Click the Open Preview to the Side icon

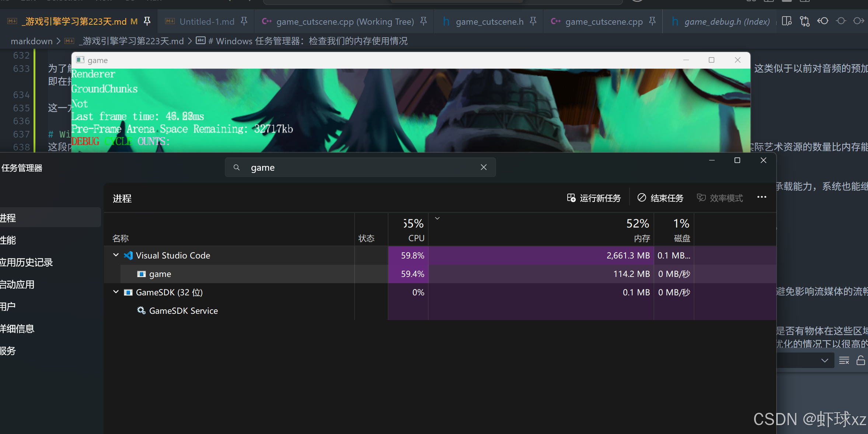coord(787,21)
